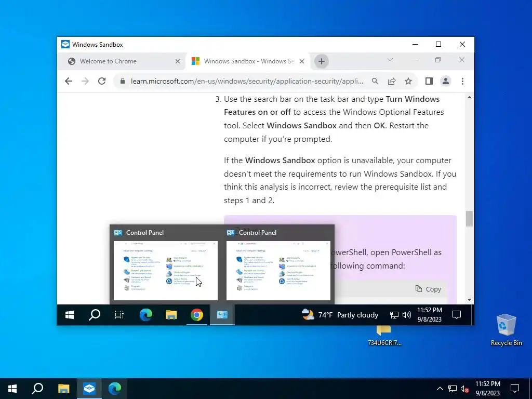The width and height of the screenshot is (532, 399).
Task: Open Chrome three-dot menu
Action: [462, 81]
